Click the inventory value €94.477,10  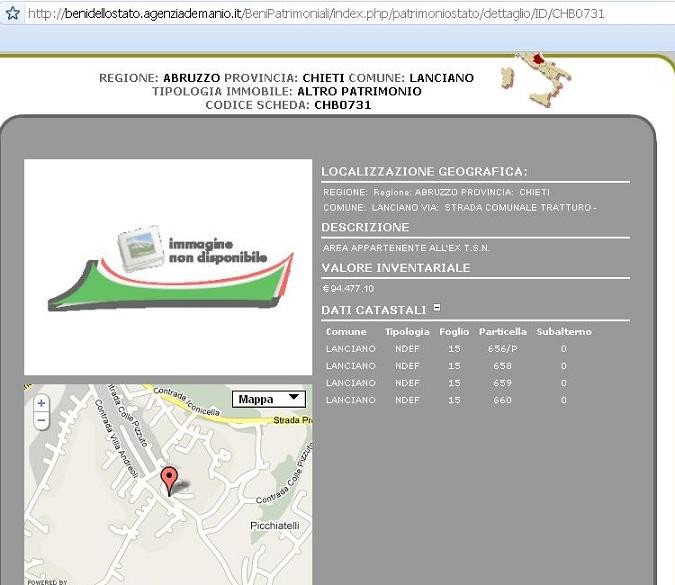(x=348, y=288)
